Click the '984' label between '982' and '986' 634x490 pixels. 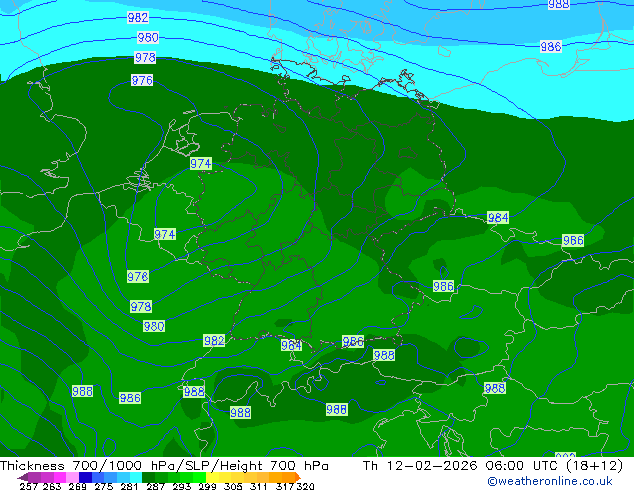[x=292, y=345]
